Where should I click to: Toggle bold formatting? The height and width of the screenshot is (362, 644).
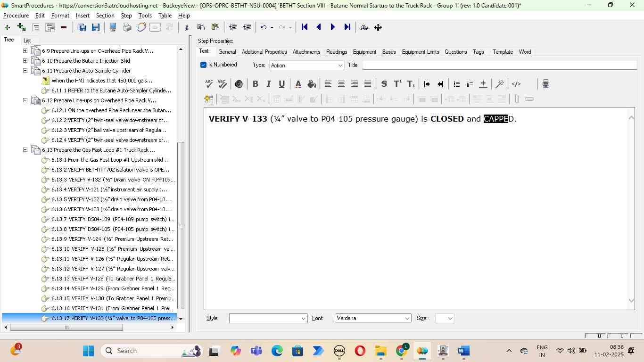[x=255, y=84]
